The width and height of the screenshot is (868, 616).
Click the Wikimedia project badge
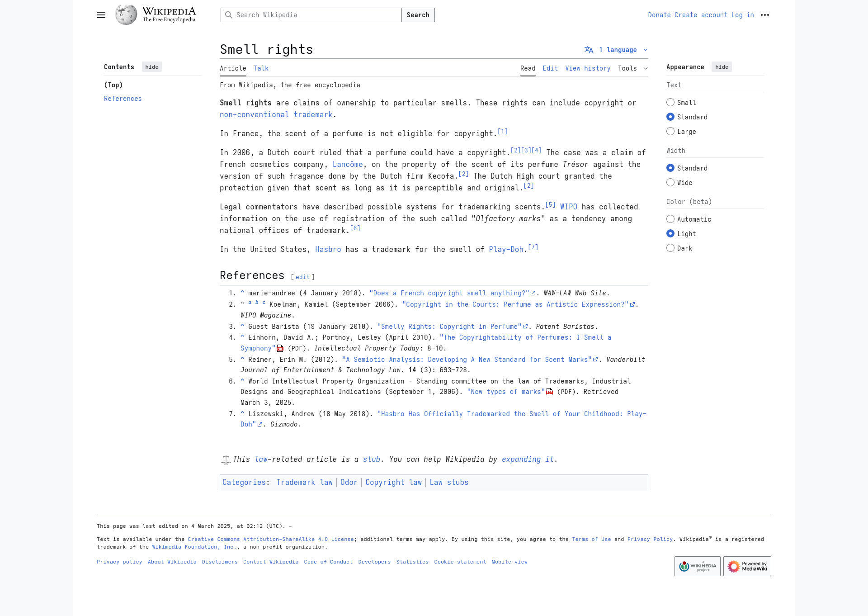tap(698, 566)
